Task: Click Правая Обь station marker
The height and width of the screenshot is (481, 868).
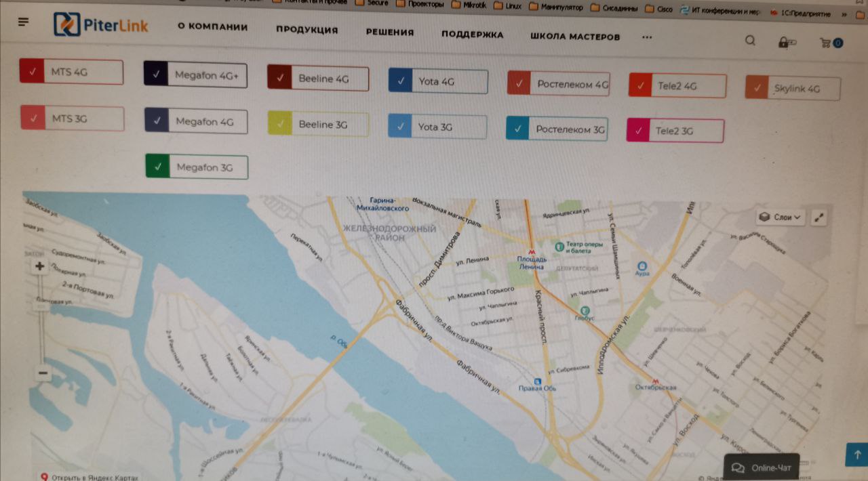Action: [537, 381]
